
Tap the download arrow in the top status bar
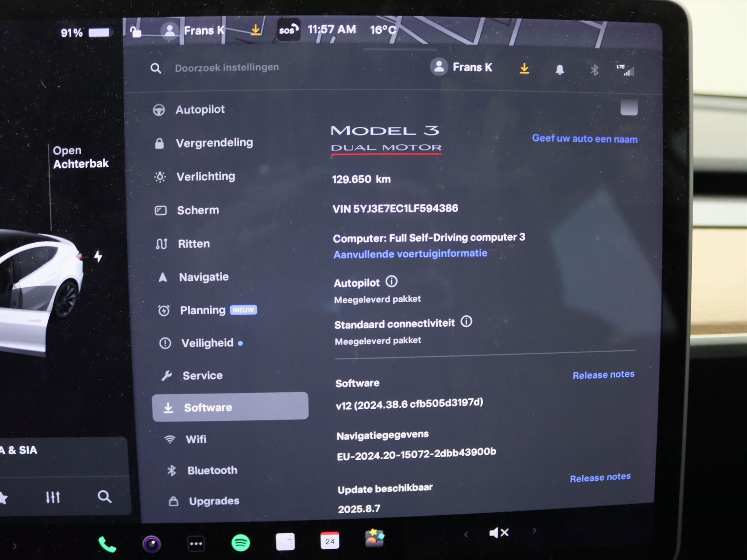[256, 30]
